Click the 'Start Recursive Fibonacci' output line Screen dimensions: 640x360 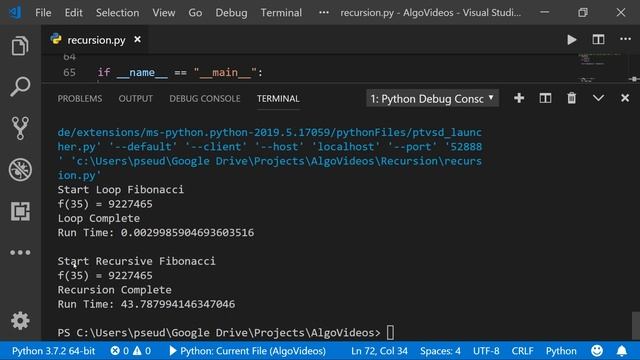(x=136, y=261)
